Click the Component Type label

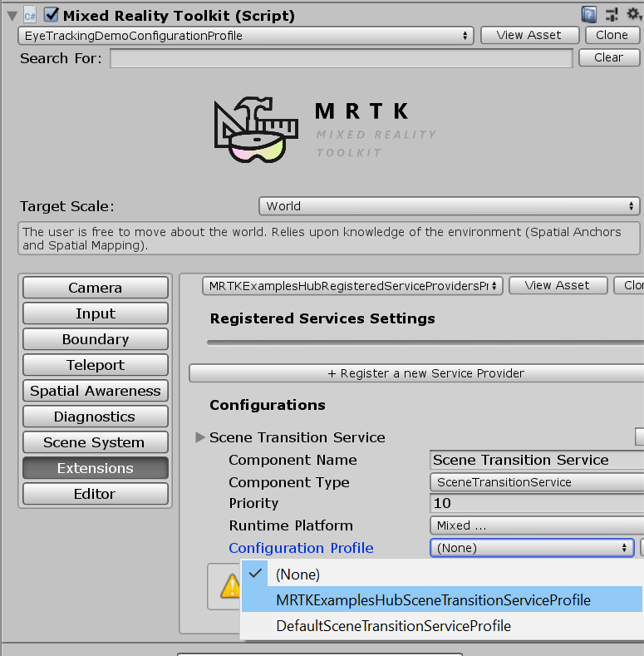pos(289,482)
